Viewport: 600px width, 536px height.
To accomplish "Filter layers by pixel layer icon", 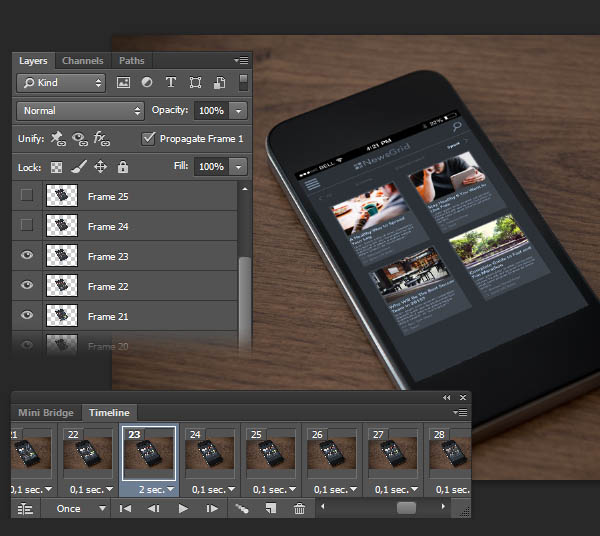I will pyautogui.click(x=124, y=83).
